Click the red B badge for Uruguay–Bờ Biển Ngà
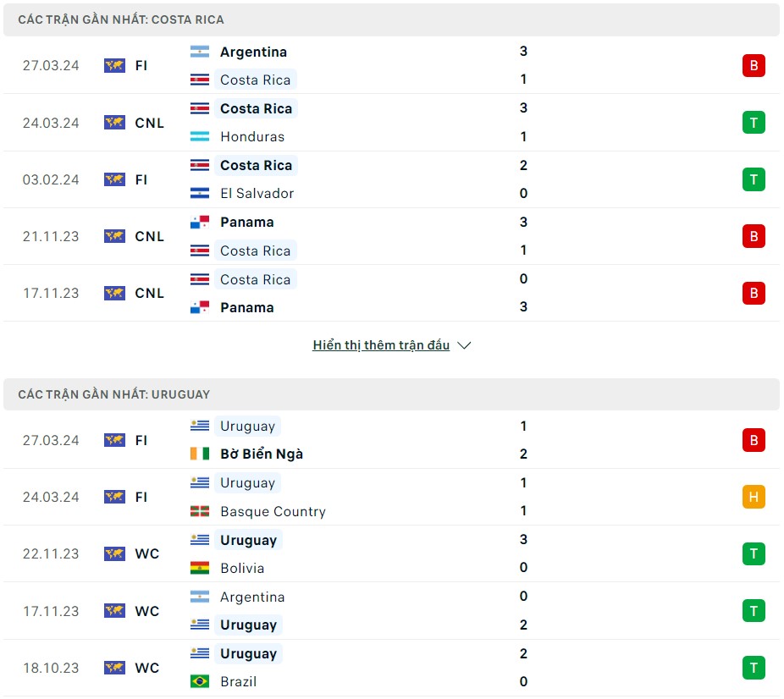This screenshot has width=784, height=699. click(754, 440)
